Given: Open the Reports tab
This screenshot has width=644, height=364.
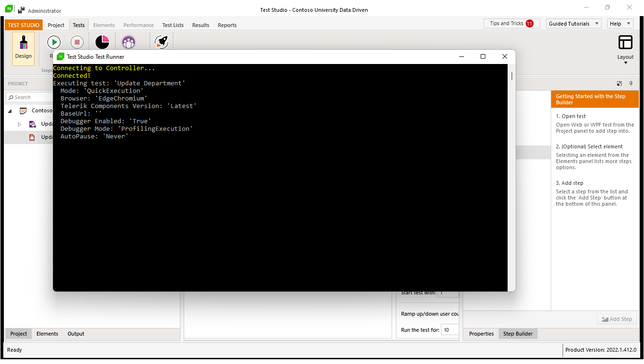Looking at the screenshot, I should (x=227, y=25).
